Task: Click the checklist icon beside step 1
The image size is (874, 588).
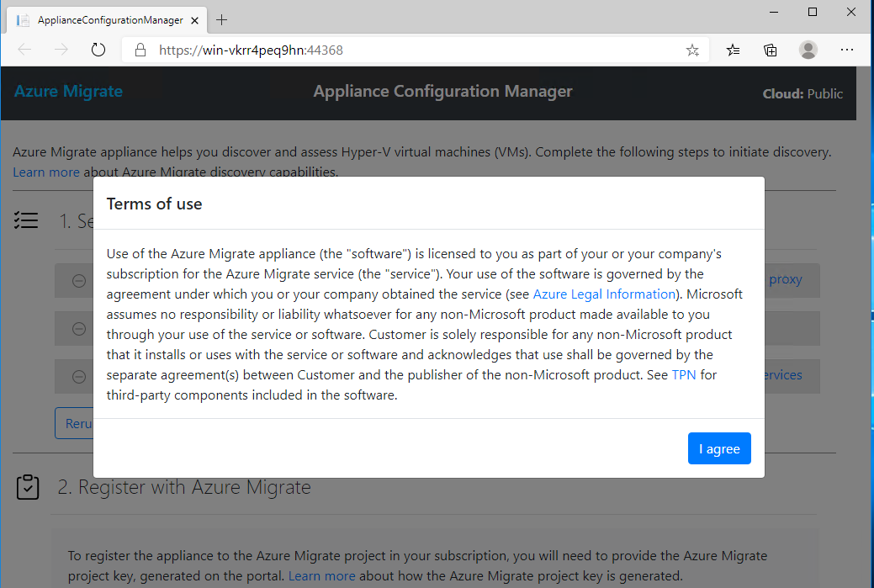Action: click(27, 220)
